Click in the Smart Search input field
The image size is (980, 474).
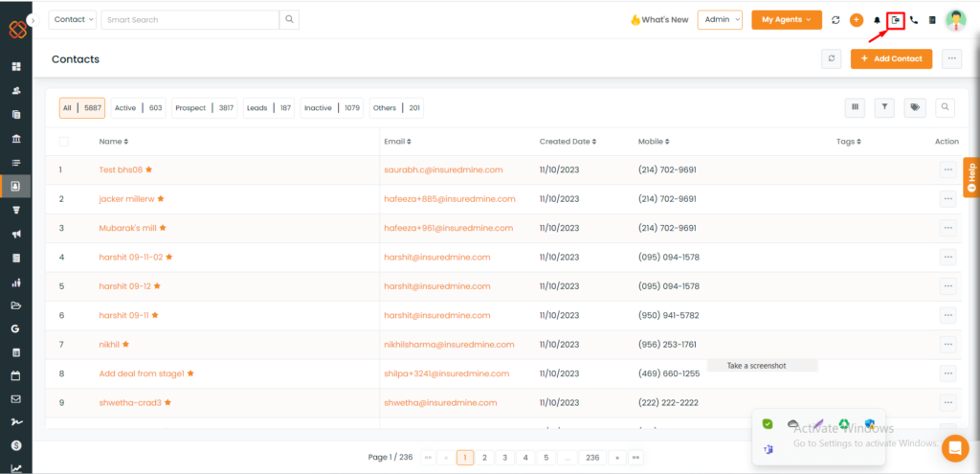(190, 19)
